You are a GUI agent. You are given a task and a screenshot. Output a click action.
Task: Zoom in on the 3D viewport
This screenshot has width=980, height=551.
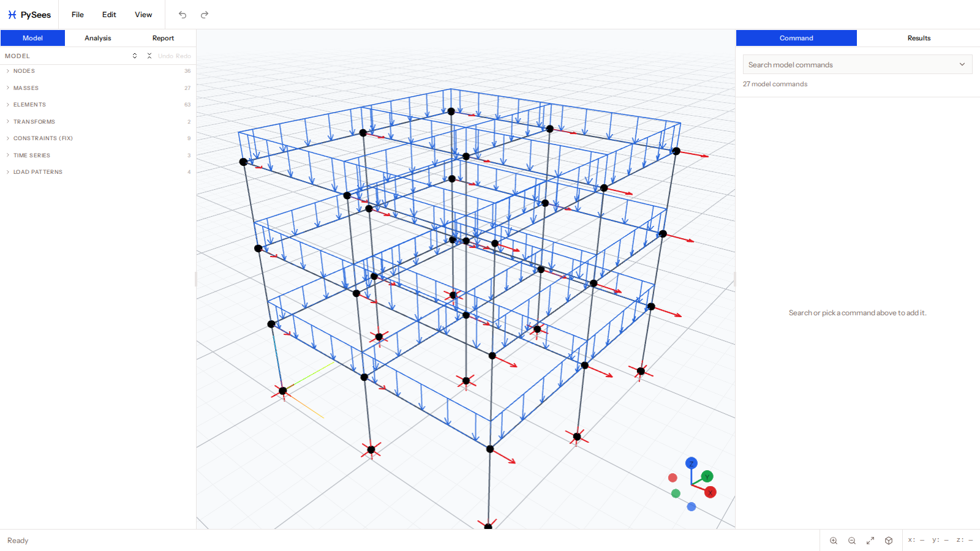(834, 541)
